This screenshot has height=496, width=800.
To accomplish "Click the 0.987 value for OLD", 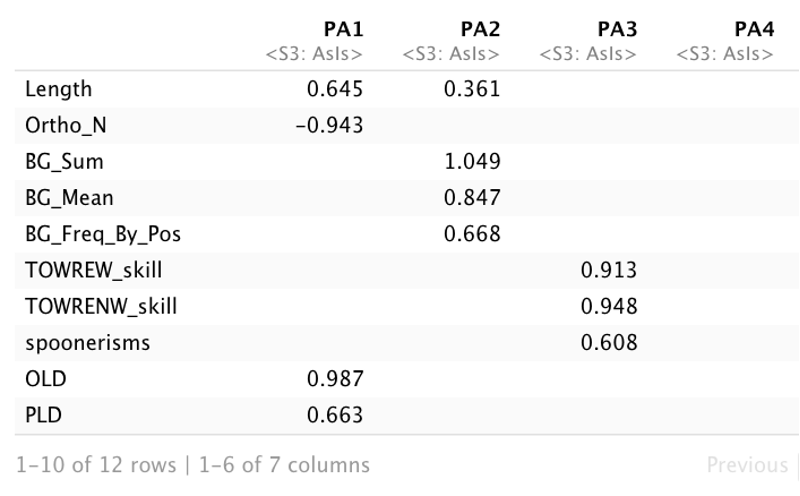I will pos(335,379).
